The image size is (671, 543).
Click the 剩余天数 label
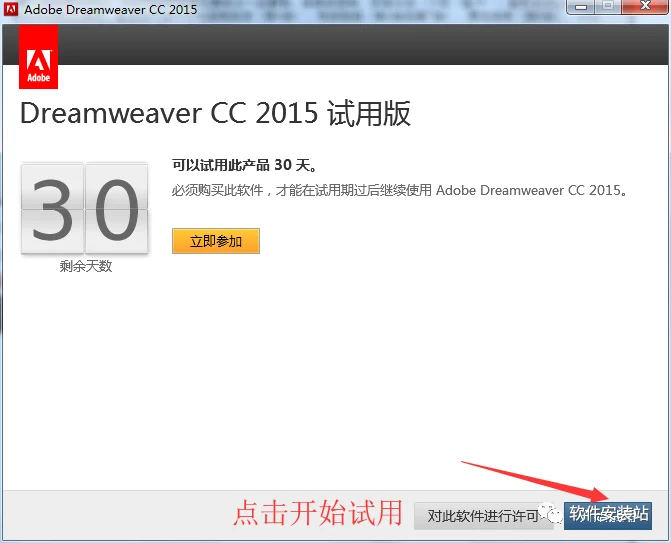tap(86, 266)
